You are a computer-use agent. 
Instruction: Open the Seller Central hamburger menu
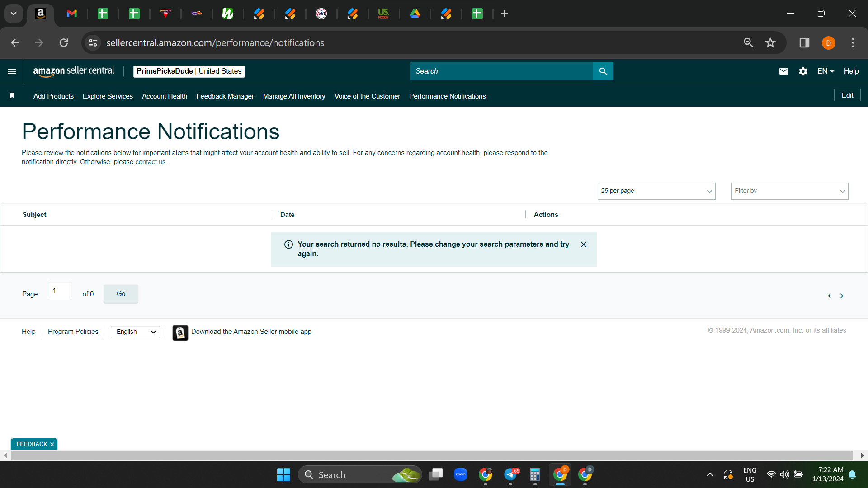pos(12,71)
